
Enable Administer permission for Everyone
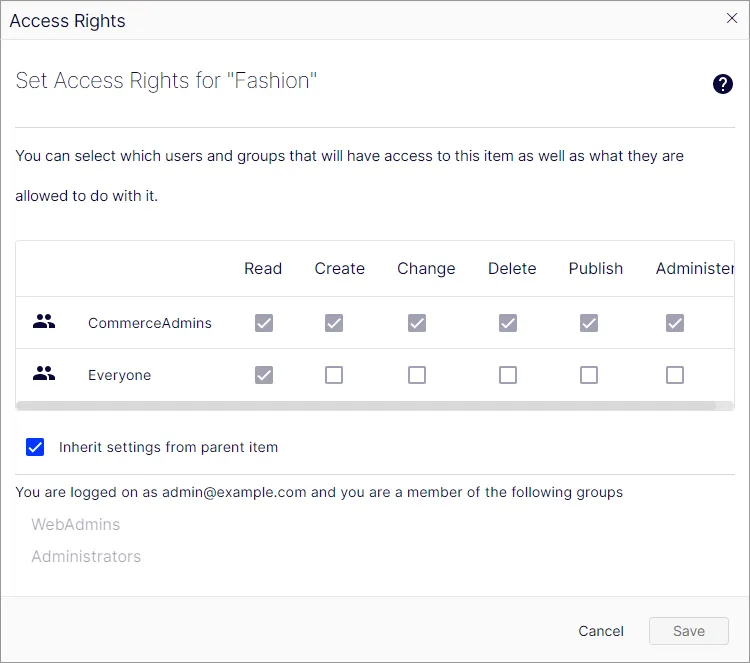[x=675, y=375]
